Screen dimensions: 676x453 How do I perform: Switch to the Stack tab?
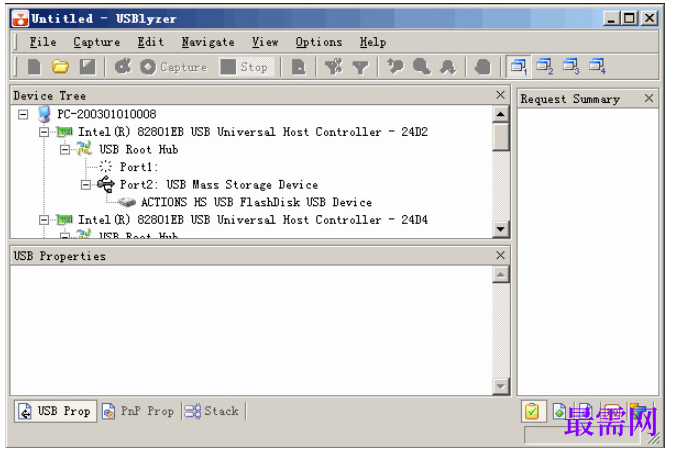(212, 411)
